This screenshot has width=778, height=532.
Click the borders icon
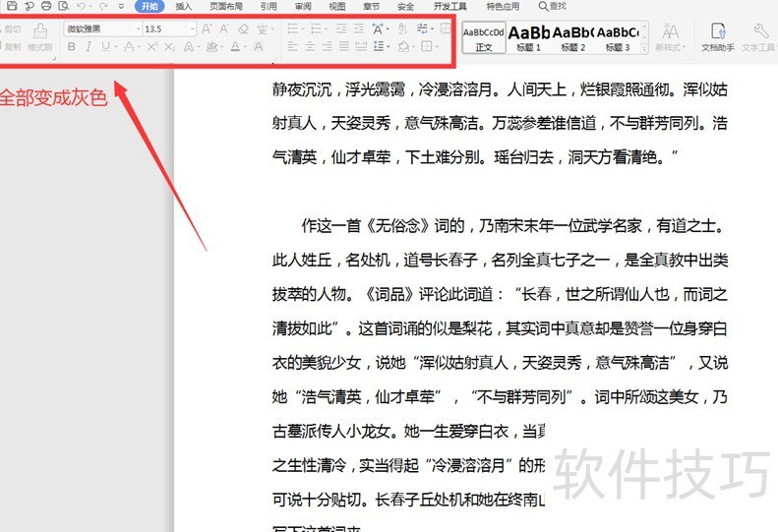tap(426, 46)
